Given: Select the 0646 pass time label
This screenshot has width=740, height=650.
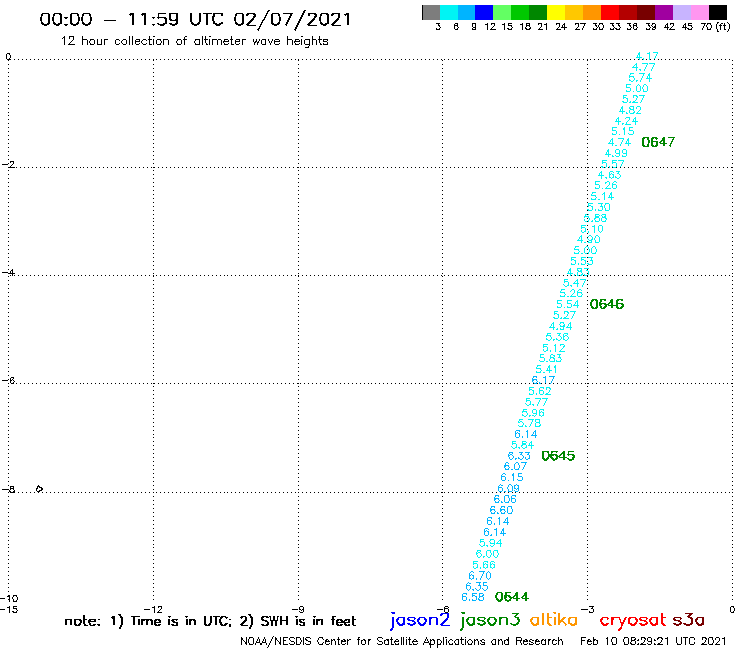Looking at the screenshot, I should 607,304.
